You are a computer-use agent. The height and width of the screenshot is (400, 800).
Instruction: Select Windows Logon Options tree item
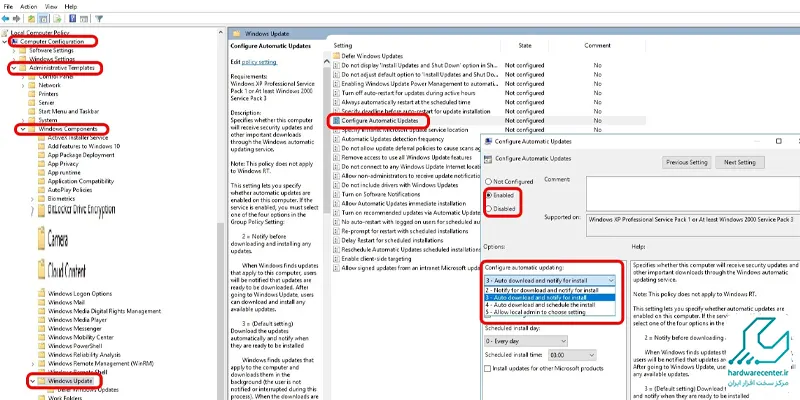(x=80, y=294)
